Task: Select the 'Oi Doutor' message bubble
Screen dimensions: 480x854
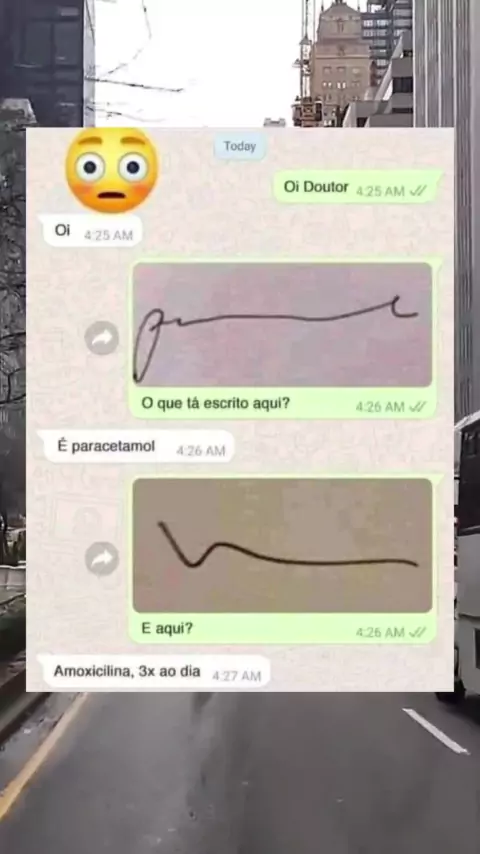Action: pos(357,187)
